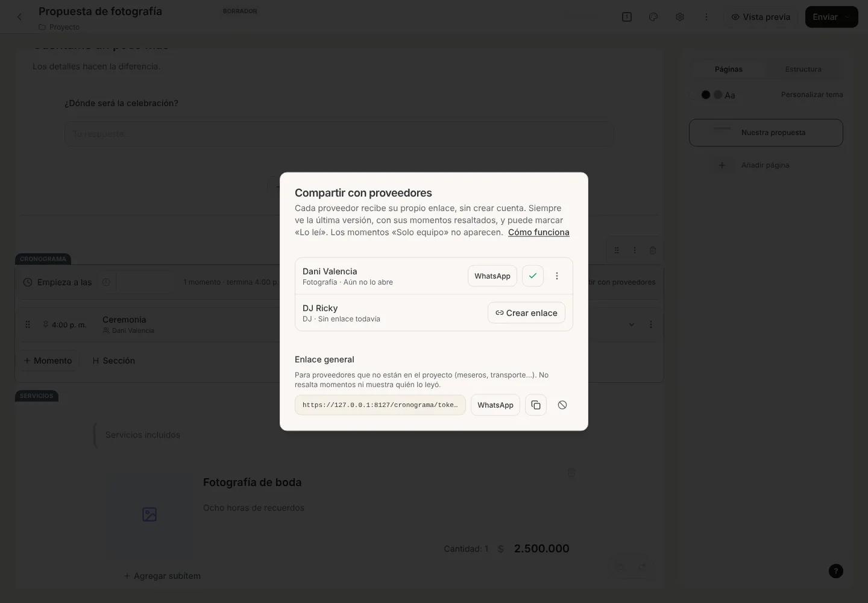Open Personalizar tema
868x603 pixels.
pos(812,95)
